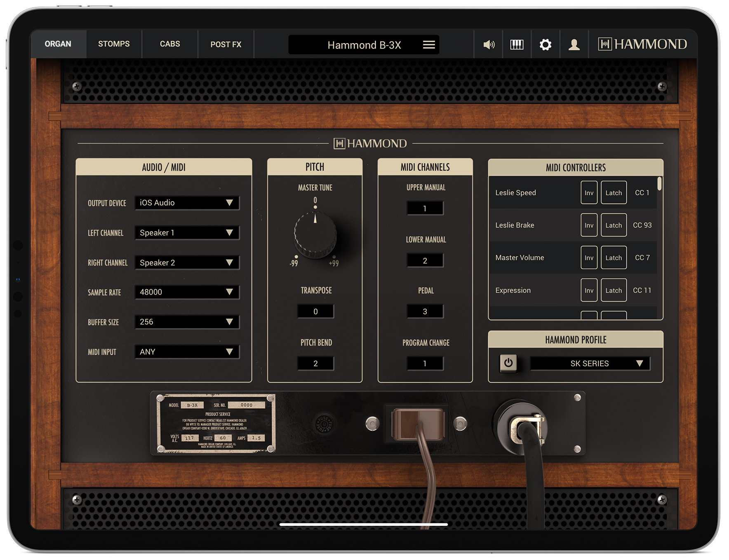Expand the Sample Rate dropdown

pyautogui.click(x=187, y=292)
